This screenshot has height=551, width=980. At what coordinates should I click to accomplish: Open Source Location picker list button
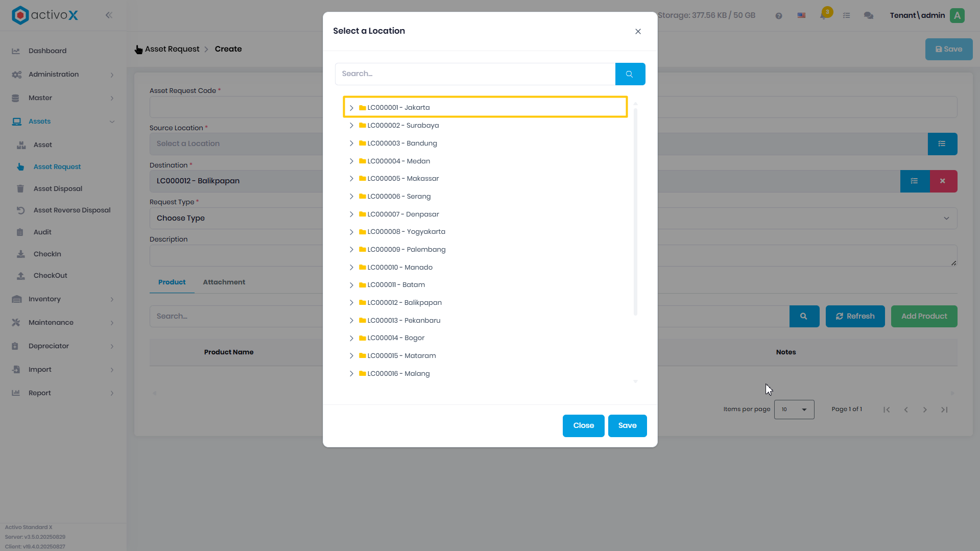tap(942, 144)
